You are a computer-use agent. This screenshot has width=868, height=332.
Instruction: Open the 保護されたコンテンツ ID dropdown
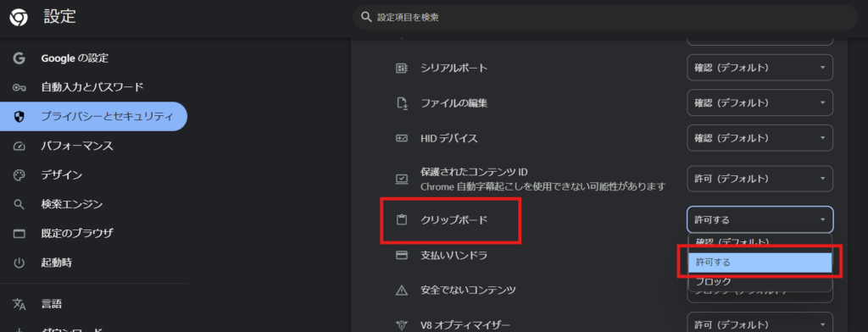[x=760, y=179]
